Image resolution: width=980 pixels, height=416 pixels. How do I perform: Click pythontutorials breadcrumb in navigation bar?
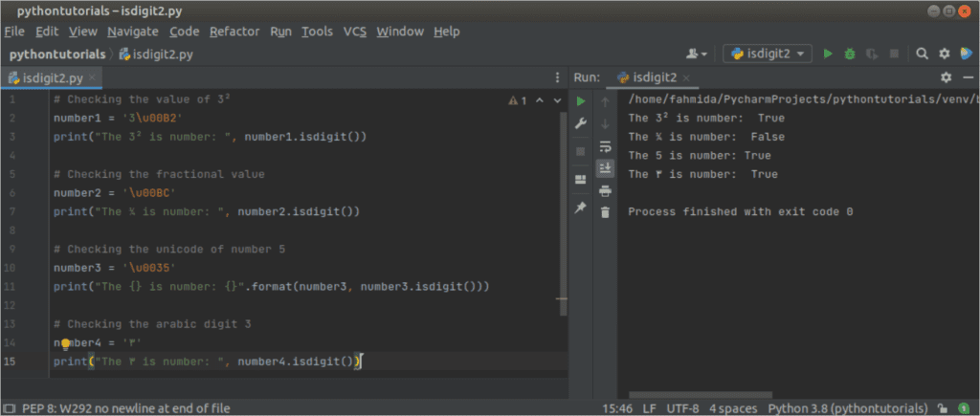[x=57, y=55]
